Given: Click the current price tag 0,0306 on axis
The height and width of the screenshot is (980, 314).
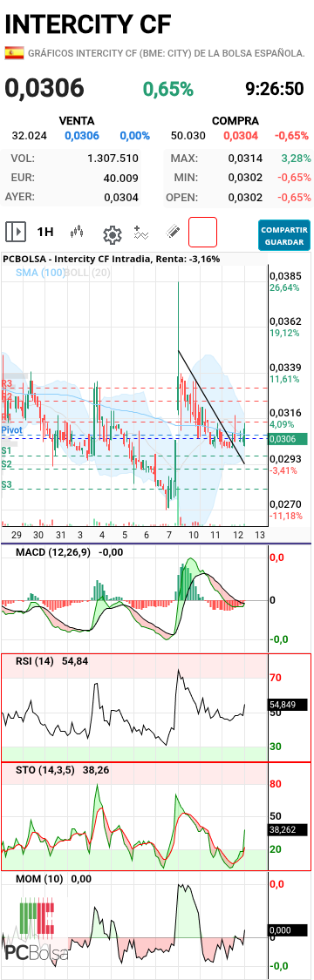Looking at the screenshot, I should [287, 439].
